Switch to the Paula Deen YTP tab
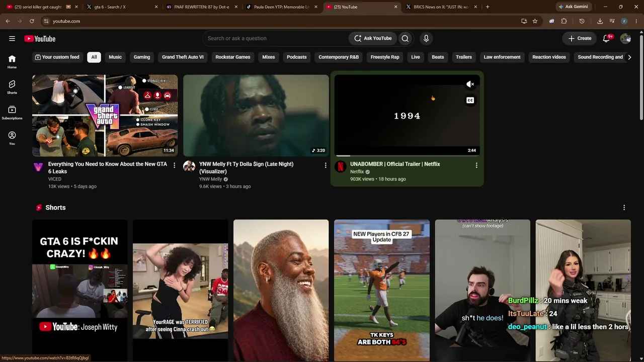Screen dimensions: 644x362 coord(281,7)
